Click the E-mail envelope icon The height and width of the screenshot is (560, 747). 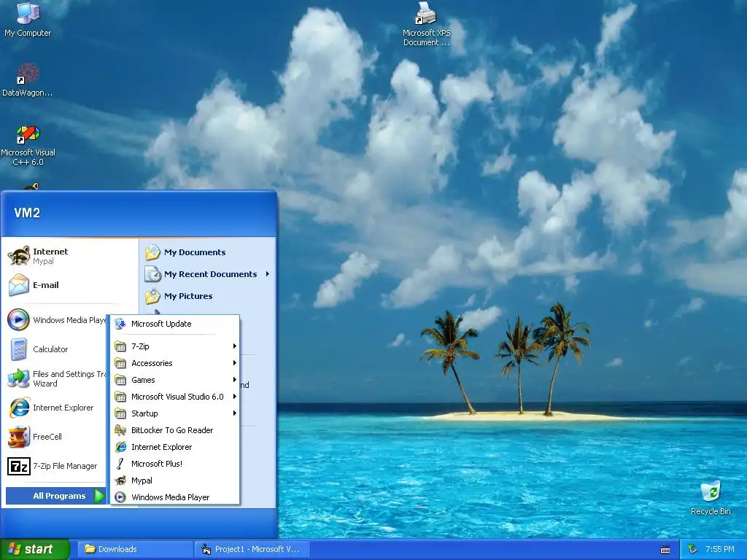click(x=18, y=285)
